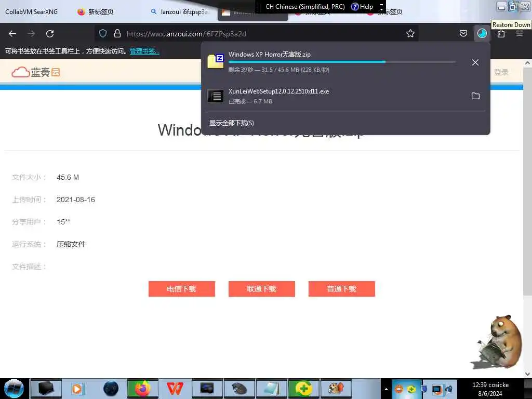Click the file size value 45.6 M
The height and width of the screenshot is (399, 532).
tap(68, 178)
